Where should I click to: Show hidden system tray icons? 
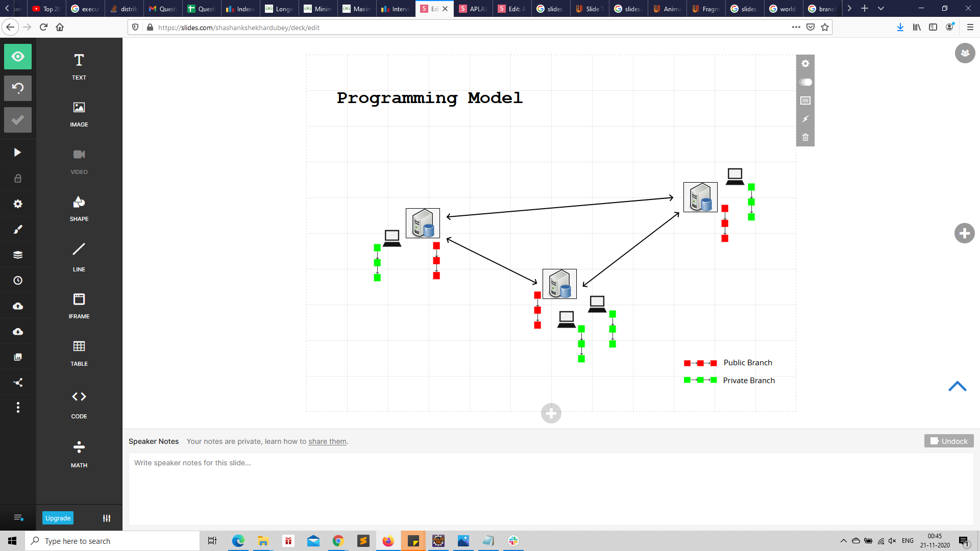(x=843, y=541)
